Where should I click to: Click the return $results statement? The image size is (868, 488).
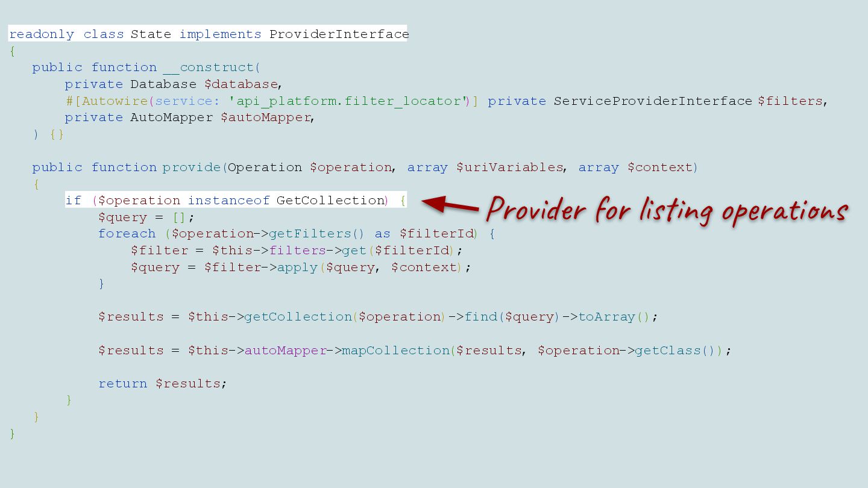tap(162, 384)
